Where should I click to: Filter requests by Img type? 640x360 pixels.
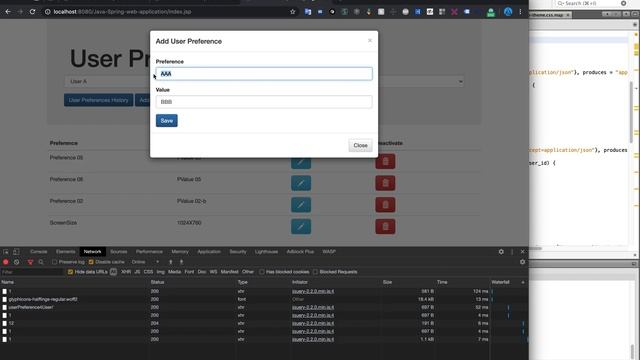coord(160,272)
